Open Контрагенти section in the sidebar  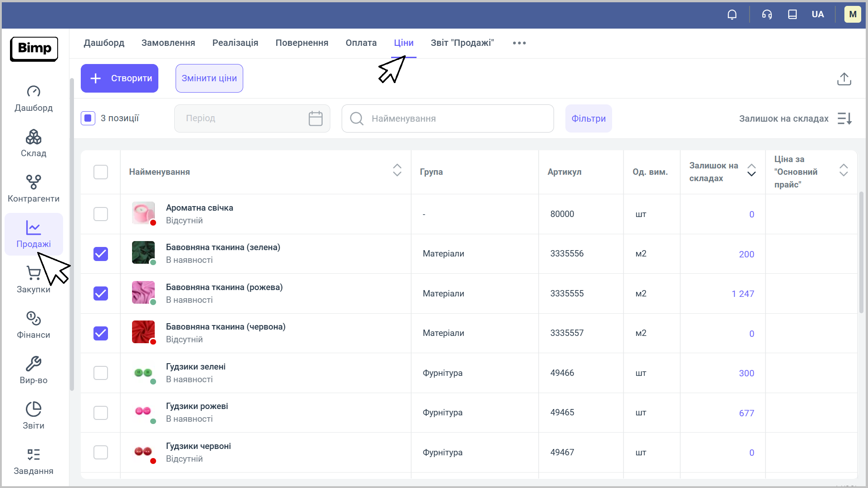point(34,188)
